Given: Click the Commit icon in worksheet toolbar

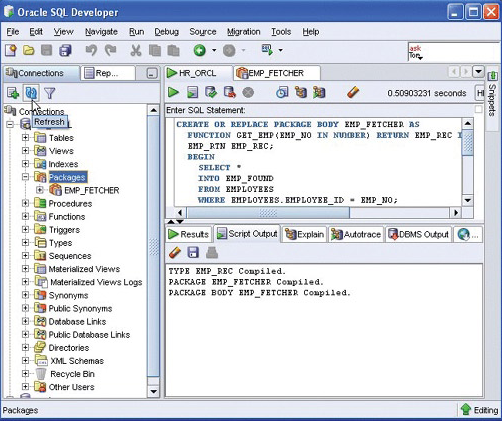Looking at the screenshot, I should coord(211,92).
